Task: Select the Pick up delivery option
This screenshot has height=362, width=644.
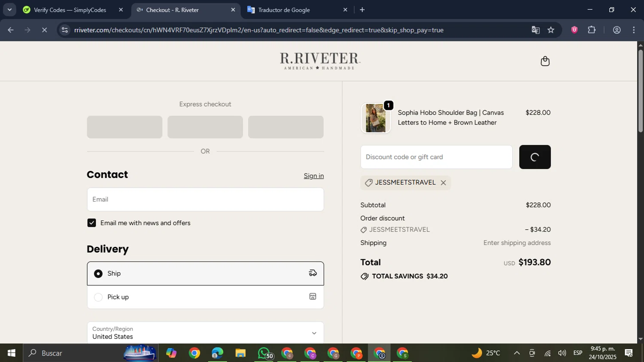Action: (x=205, y=297)
